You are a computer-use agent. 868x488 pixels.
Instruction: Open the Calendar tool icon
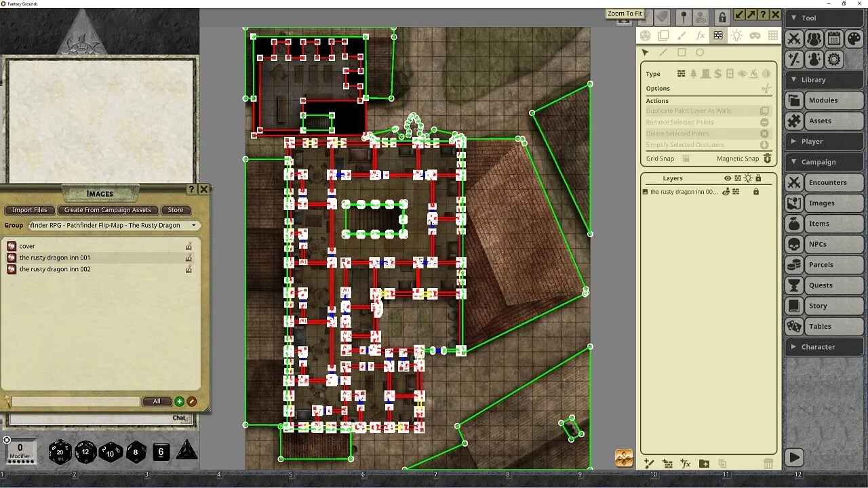(x=834, y=39)
